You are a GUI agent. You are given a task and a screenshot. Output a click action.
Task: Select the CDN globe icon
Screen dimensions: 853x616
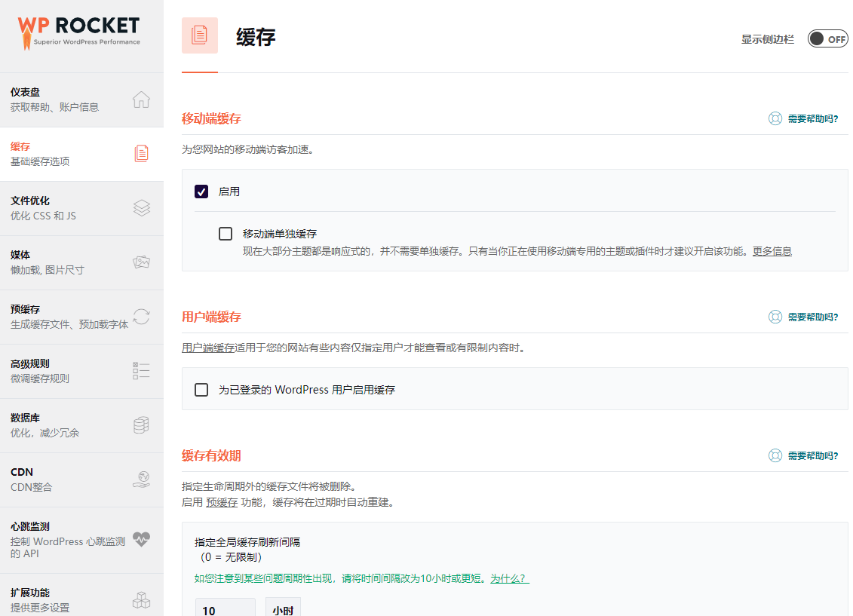tap(141, 478)
